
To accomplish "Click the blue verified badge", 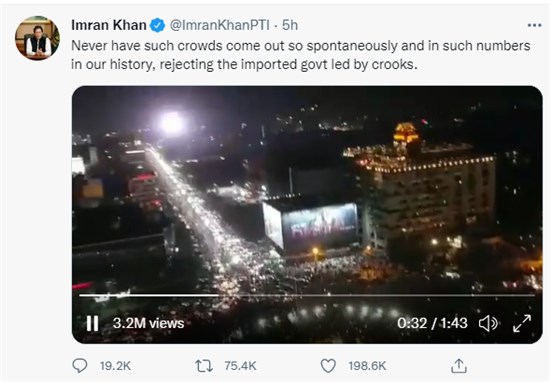I will click(x=158, y=25).
